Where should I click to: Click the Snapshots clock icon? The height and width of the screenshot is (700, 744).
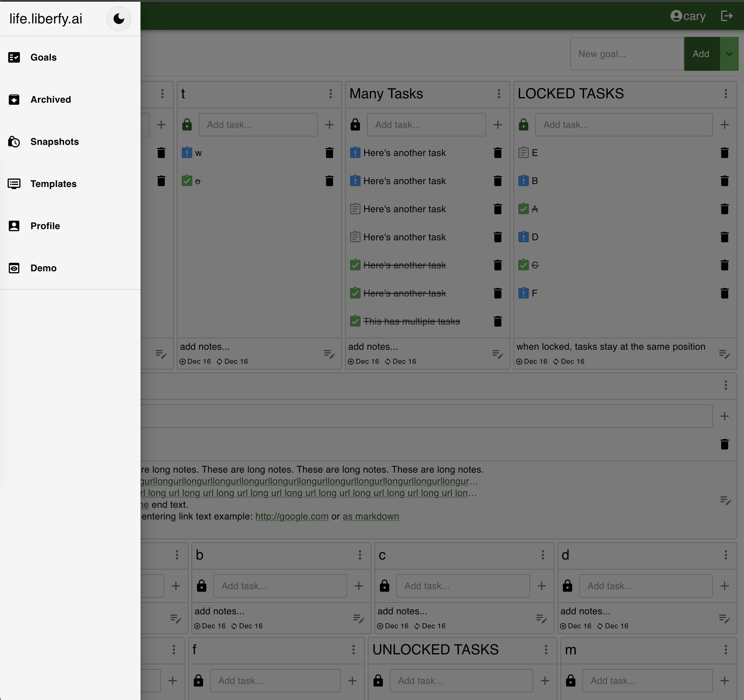[14, 142]
